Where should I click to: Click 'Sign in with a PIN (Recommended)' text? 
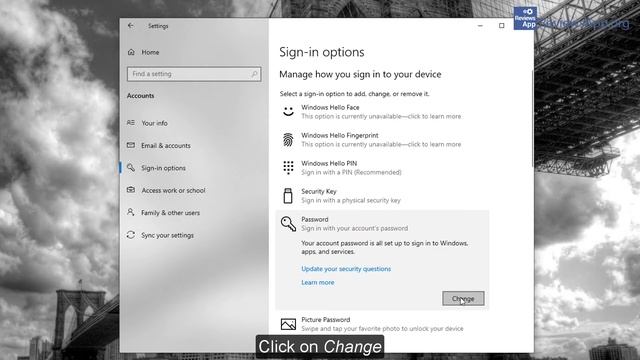351,172
